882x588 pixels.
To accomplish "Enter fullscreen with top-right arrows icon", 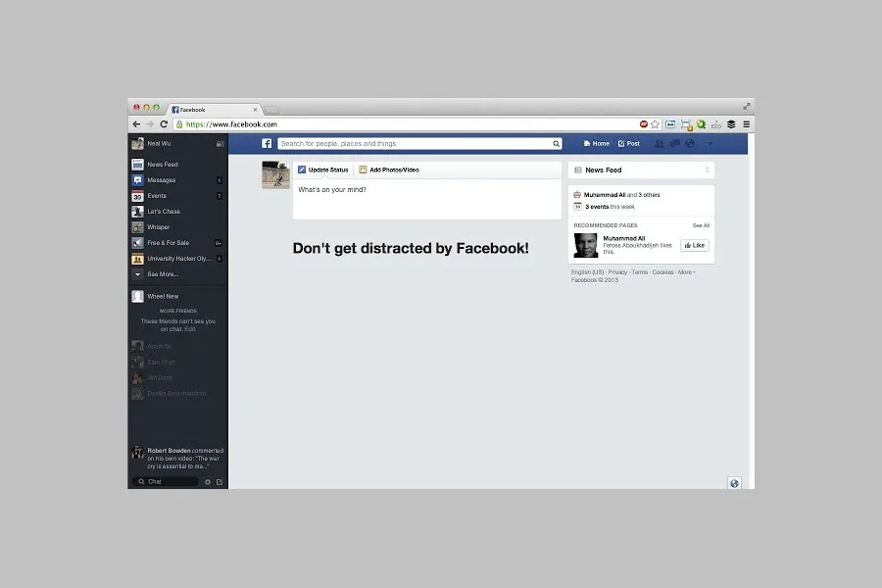I will (x=747, y=107).
